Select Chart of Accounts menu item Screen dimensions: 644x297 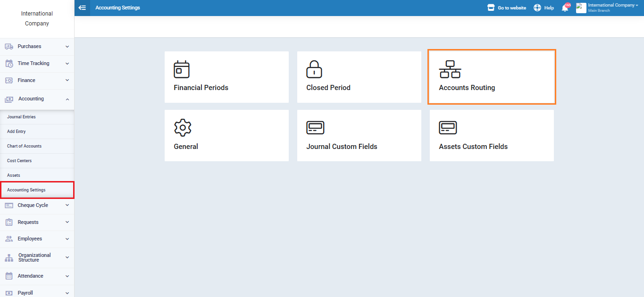click(x=24, y=146)
